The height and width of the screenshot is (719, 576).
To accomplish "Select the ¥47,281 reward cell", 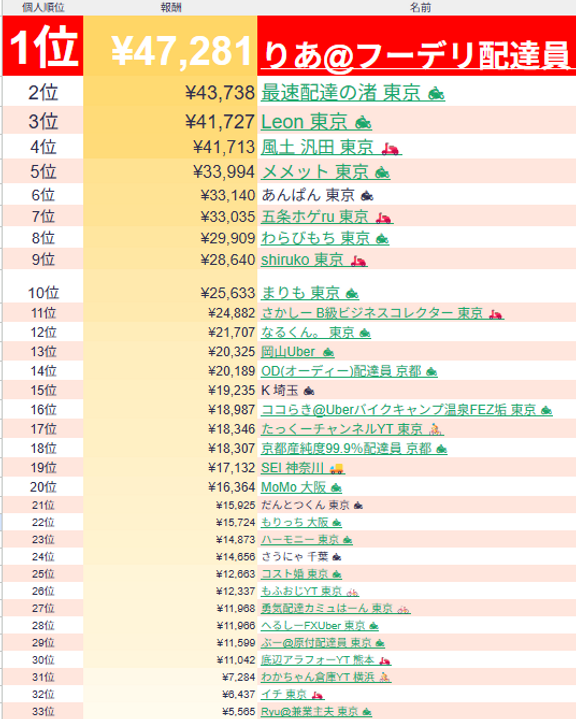I will [170, 46].
